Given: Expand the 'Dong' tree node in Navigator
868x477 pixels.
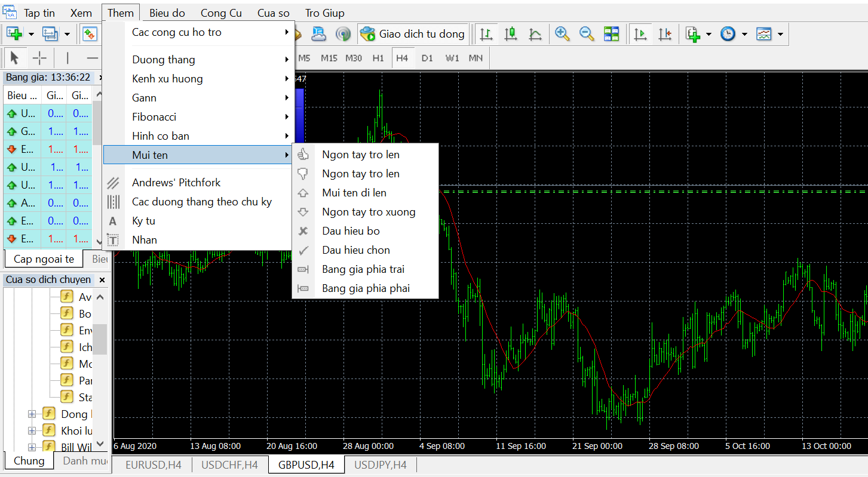Looking at the screenshot, I should click(x=32, y=414).
